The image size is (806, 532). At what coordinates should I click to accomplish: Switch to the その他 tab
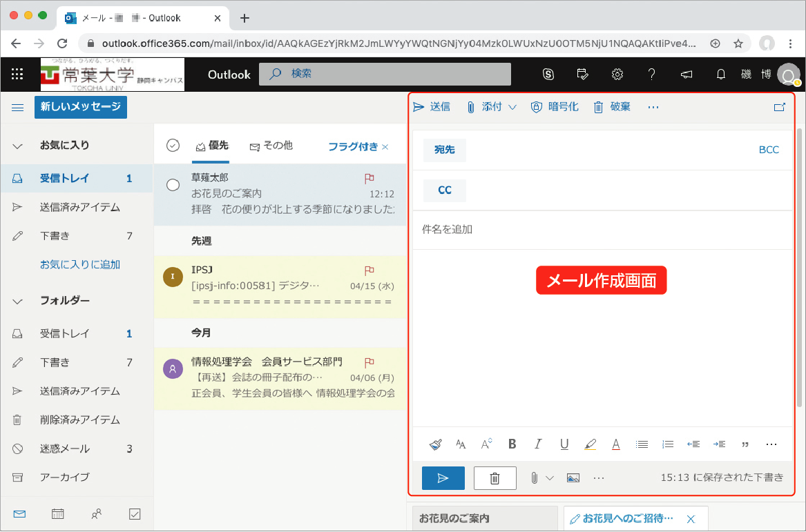point(271,146)
